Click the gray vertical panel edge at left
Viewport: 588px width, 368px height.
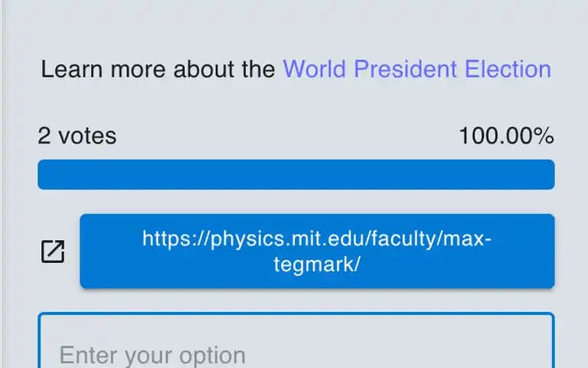coord(1,184)
